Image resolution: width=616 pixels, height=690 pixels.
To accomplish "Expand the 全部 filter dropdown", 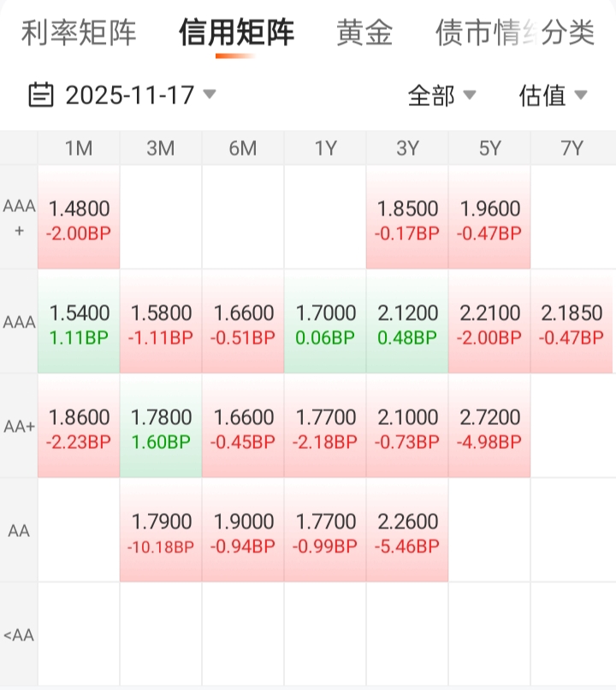I will [x=441, y=95].
